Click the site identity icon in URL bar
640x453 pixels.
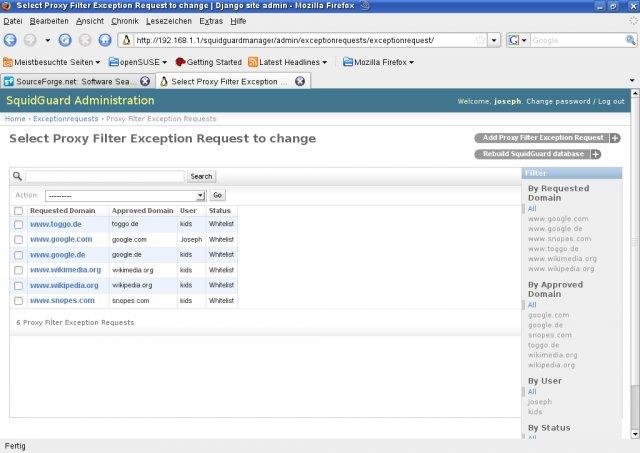pyautogui.click(x=127, y=40)
